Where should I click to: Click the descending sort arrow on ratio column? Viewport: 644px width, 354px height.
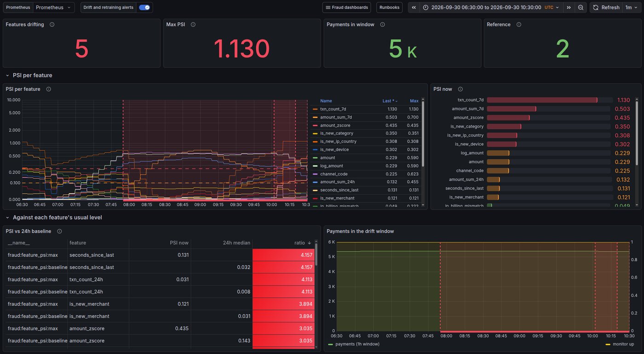pyautogui.click(x=310, y=243)
